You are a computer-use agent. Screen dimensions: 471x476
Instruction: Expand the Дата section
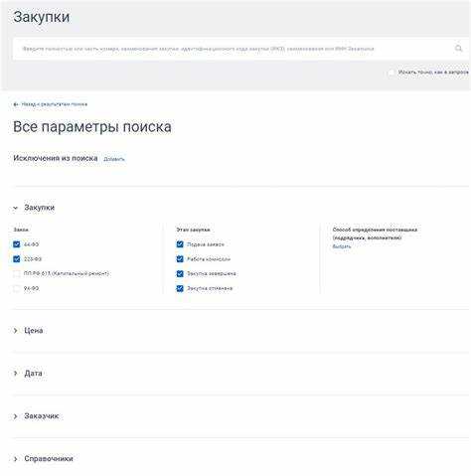[x=15, y=374]
